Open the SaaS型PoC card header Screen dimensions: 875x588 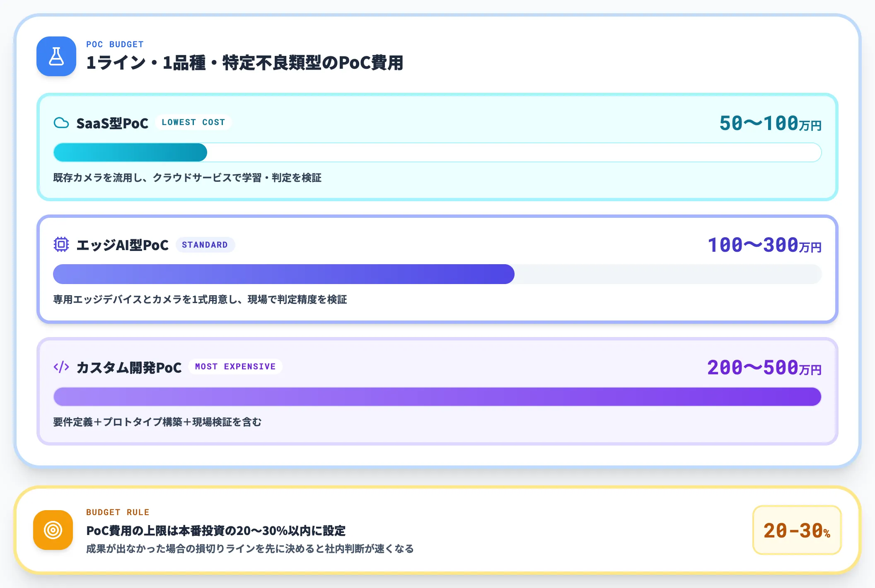pyautogui.click(x=112, y=122)
